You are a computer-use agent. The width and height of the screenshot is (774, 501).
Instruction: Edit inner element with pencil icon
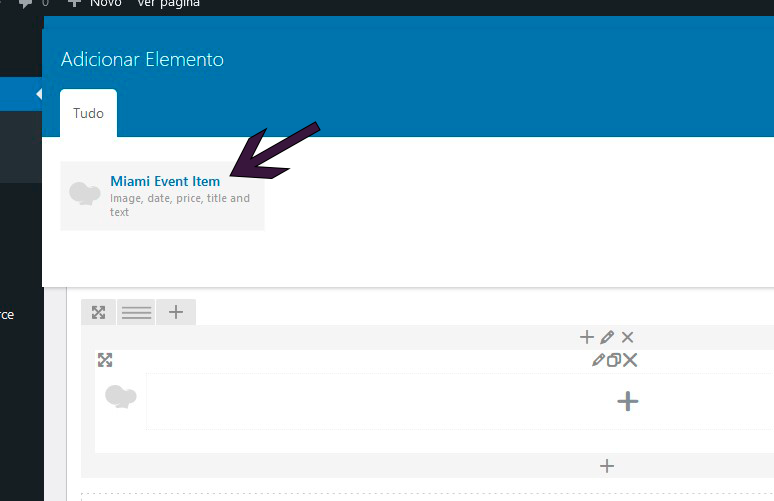(598, 360)
